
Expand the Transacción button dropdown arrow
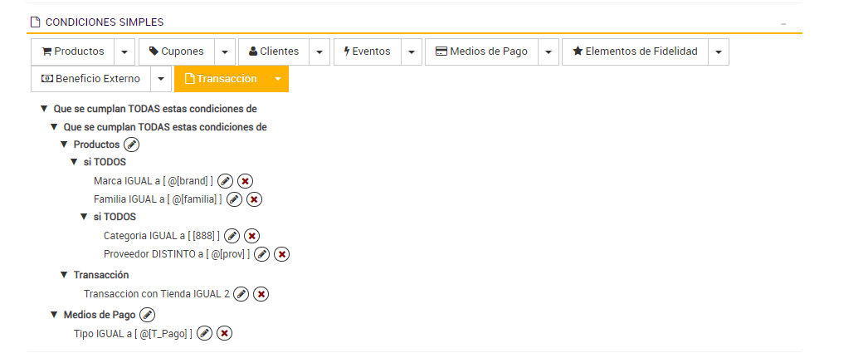(x=278, y=79)
